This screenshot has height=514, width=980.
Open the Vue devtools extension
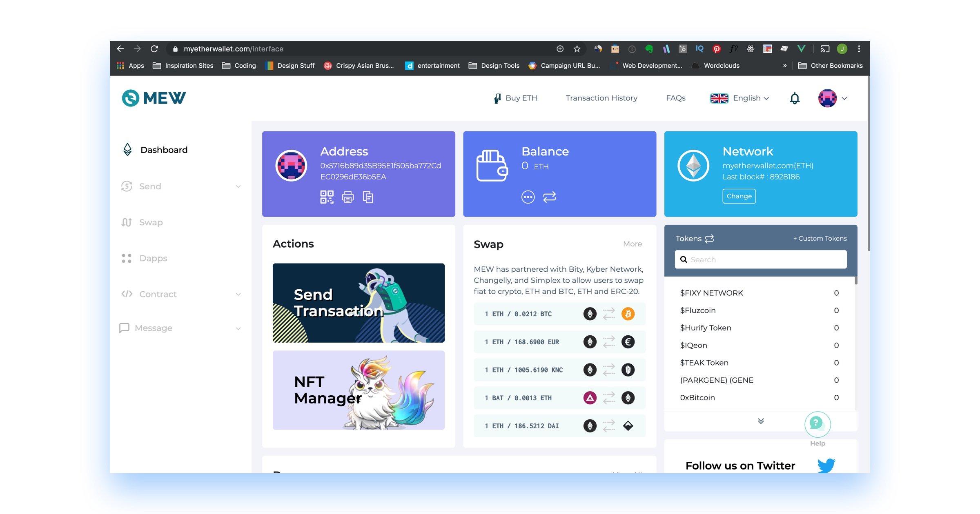(801, 49)
